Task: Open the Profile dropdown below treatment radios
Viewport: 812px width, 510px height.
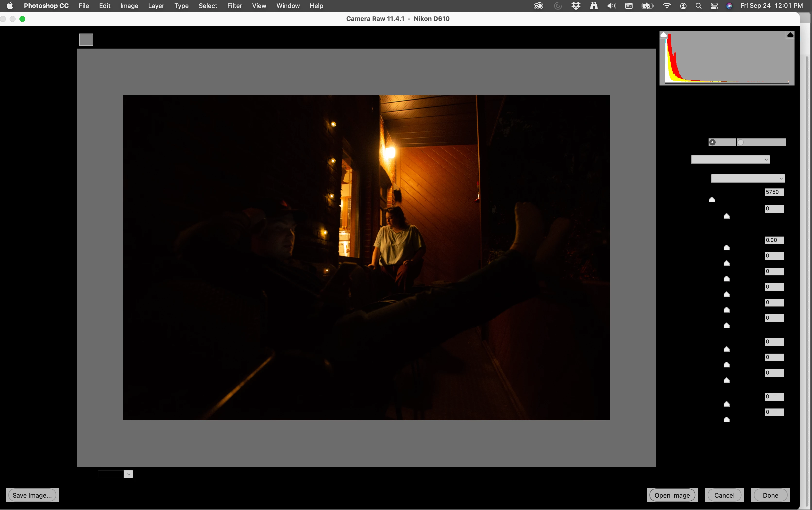Action: (730, 160)
